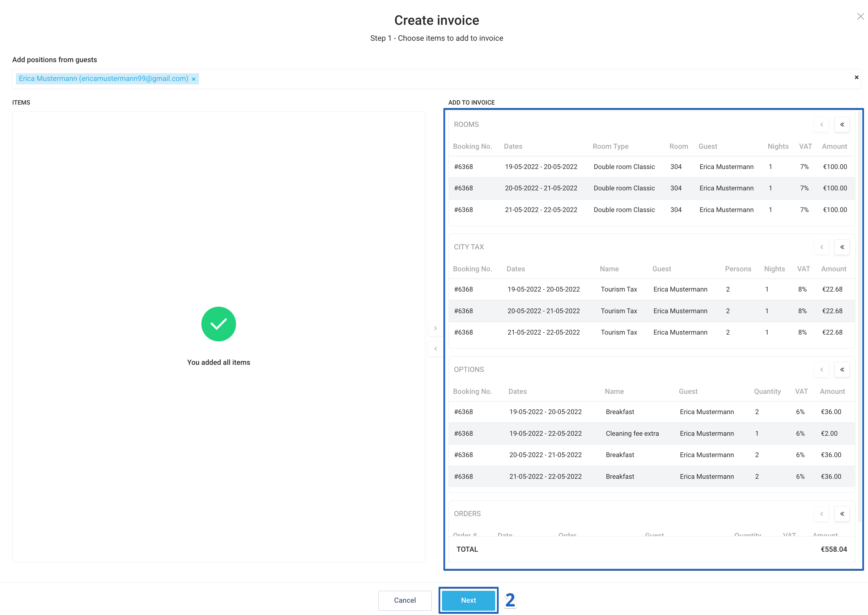This screenshot has height=615, width=868.
Task: Click the TOTAL amount €558.04
Action: tap(834, 549)
